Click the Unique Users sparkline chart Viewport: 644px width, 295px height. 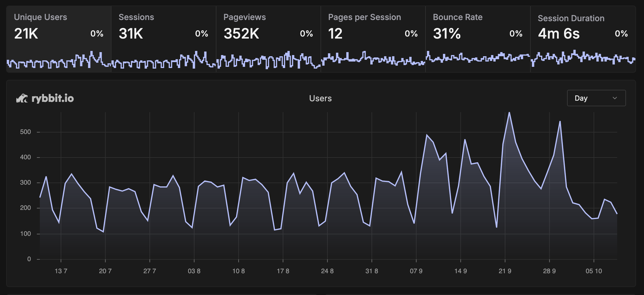coord(59,60)
